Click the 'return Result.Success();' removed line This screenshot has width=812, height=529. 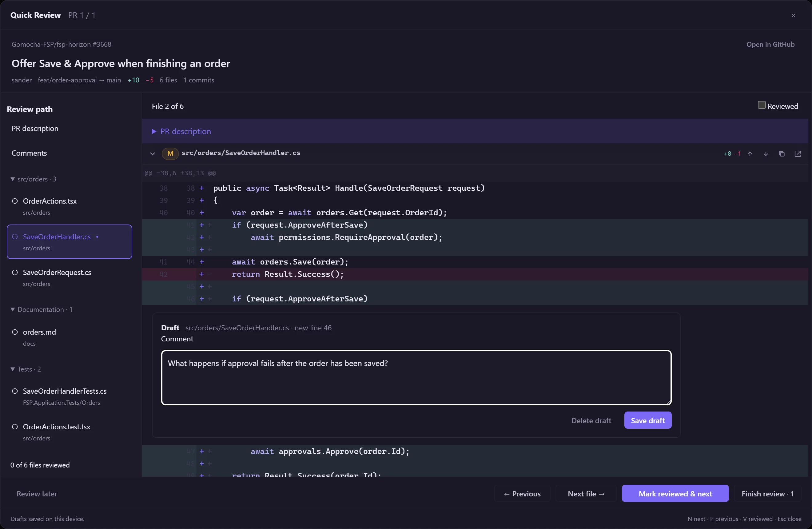(475, 274)
